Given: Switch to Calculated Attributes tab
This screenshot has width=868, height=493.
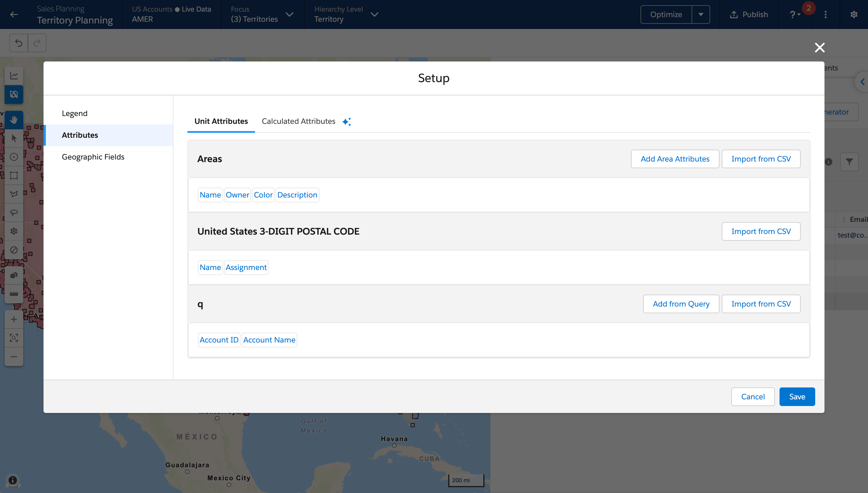Looking at the screenshot, I should tap(298, 121).
